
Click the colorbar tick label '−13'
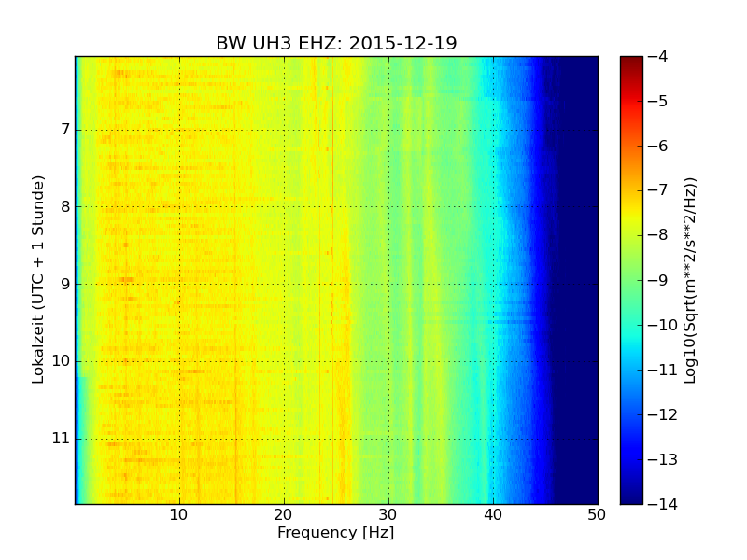coord(663,459)
